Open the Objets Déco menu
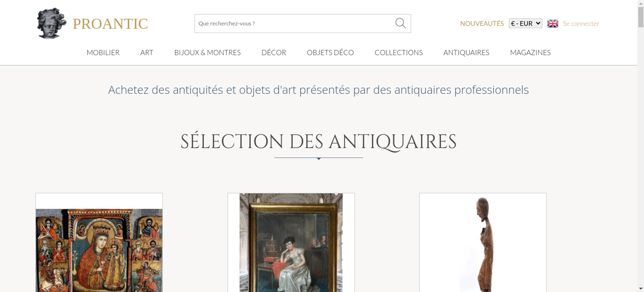 tap(330, 52)
